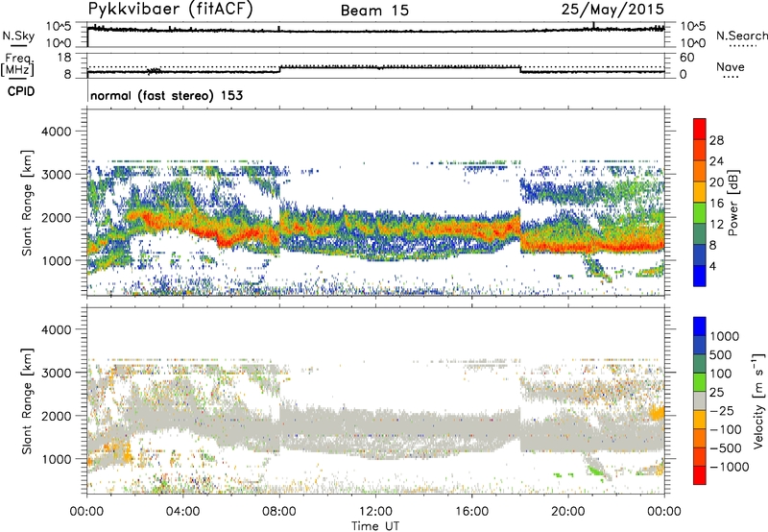Click the normal (fast stereo) 153 text

point(166,95)
